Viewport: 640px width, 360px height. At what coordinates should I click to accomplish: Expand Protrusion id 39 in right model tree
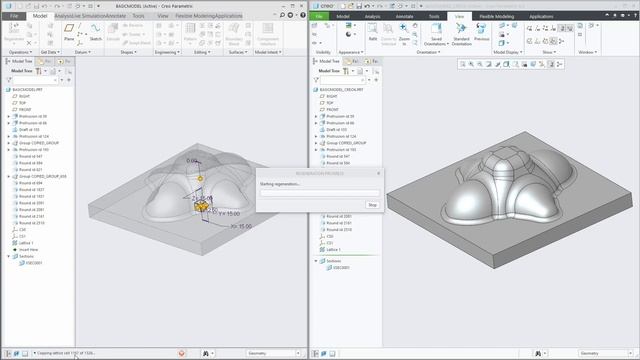click(316, 116)
